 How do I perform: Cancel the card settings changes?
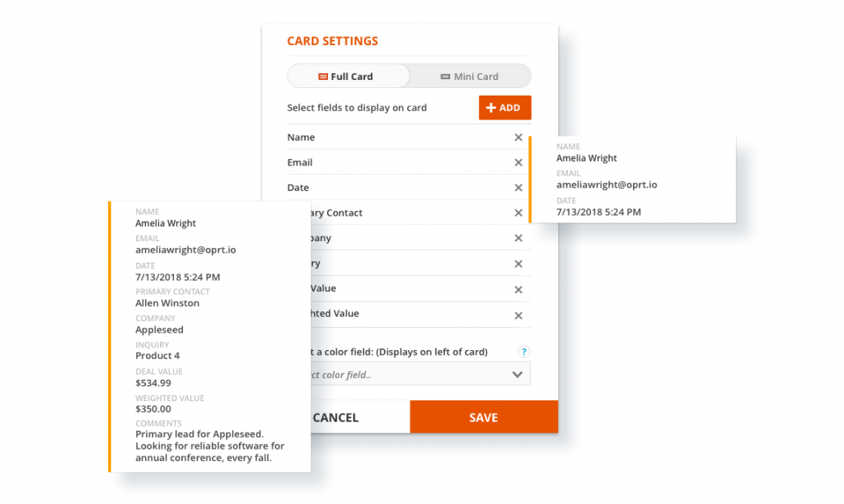[335, 418]
